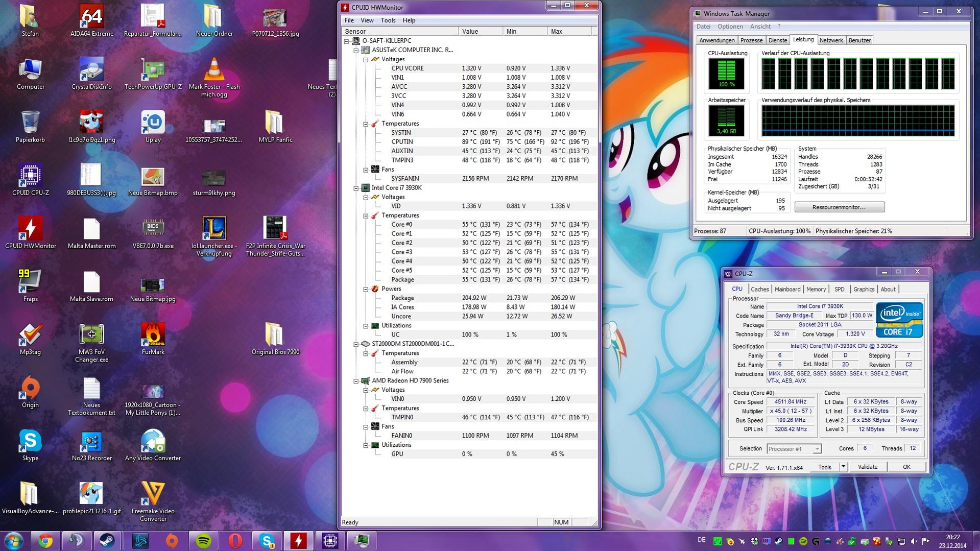Open Any Video Converter icon

click(153, 445)
